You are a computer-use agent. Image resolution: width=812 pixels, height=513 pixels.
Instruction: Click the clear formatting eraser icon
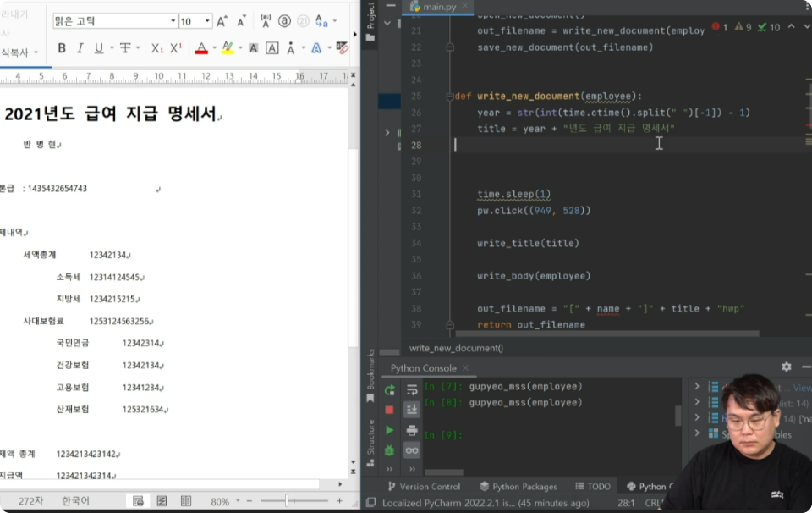(x=342, y=48)
